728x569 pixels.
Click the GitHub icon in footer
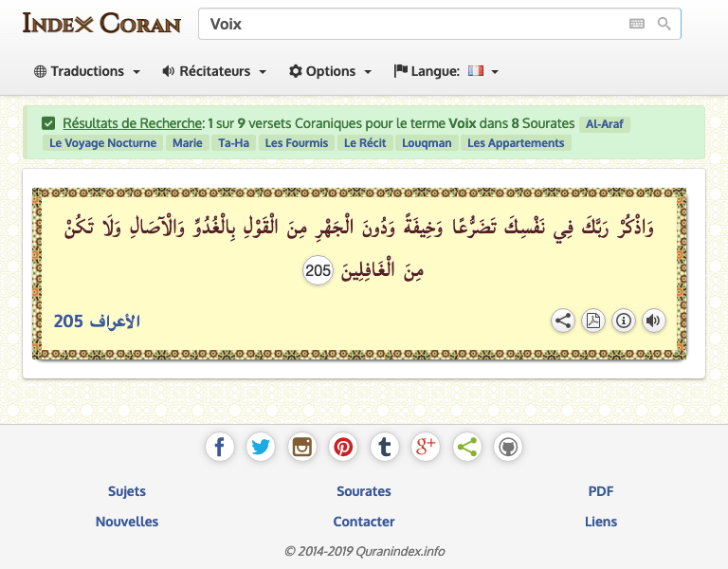coord(508,447)
